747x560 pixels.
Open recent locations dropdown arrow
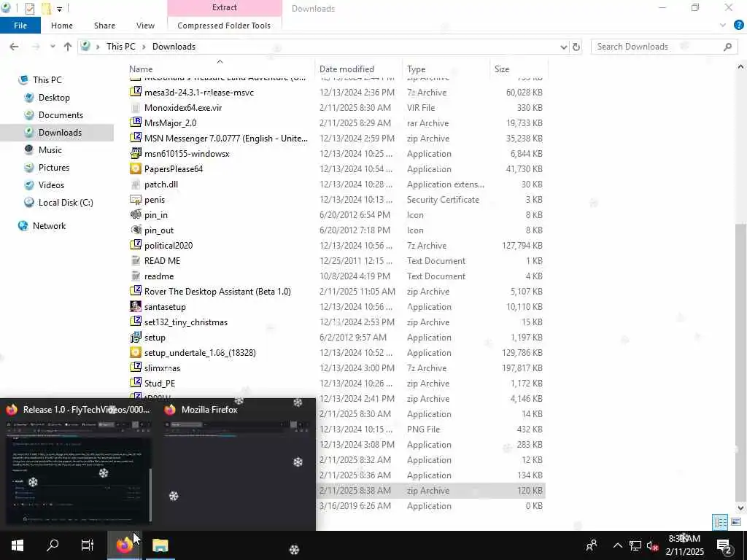[53, 47]
